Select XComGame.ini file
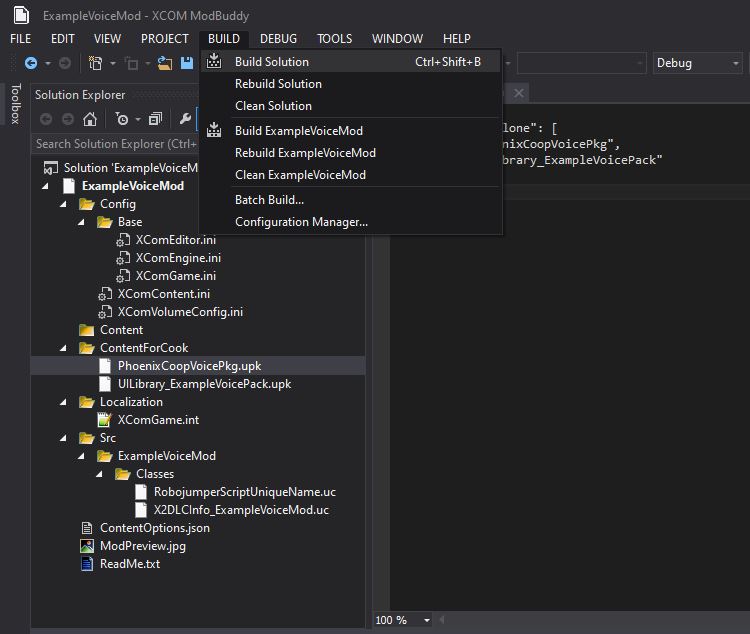Viewport: 750px width, 634px height. pyautogui.click(x=176, y=276)
